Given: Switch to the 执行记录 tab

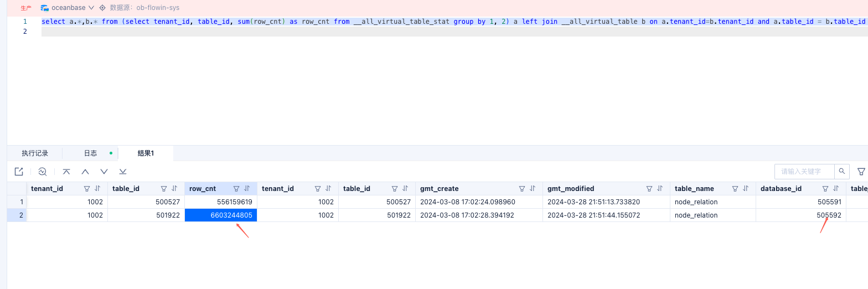Looking at the screenshot, I should click(35, 153).
